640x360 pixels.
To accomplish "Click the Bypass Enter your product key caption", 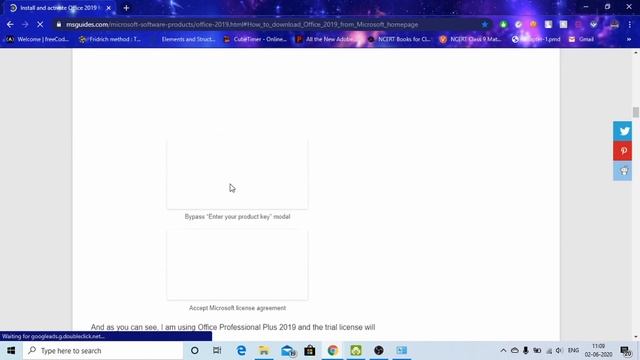I will [237, 217].
